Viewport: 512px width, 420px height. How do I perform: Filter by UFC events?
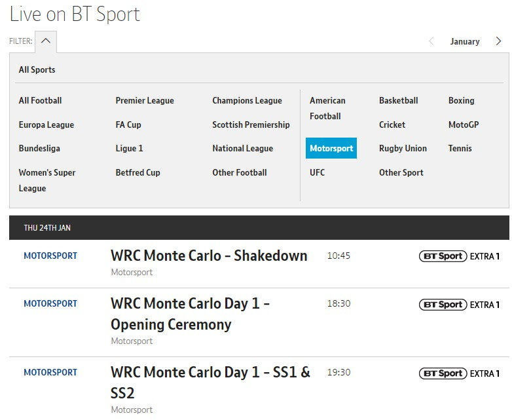click(317, 173)
